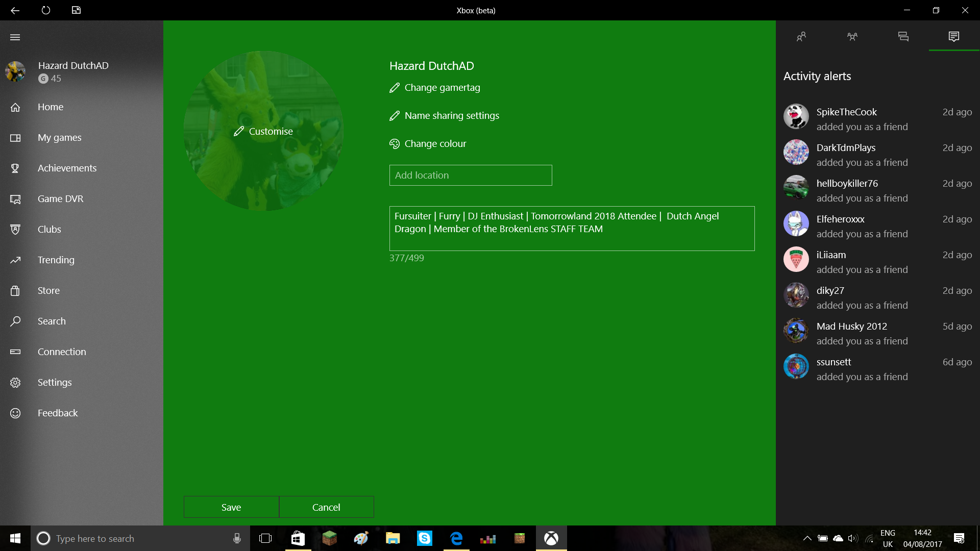
Task: Open the Clubs section
Action: pyautogui.click(x=82, y=230)
